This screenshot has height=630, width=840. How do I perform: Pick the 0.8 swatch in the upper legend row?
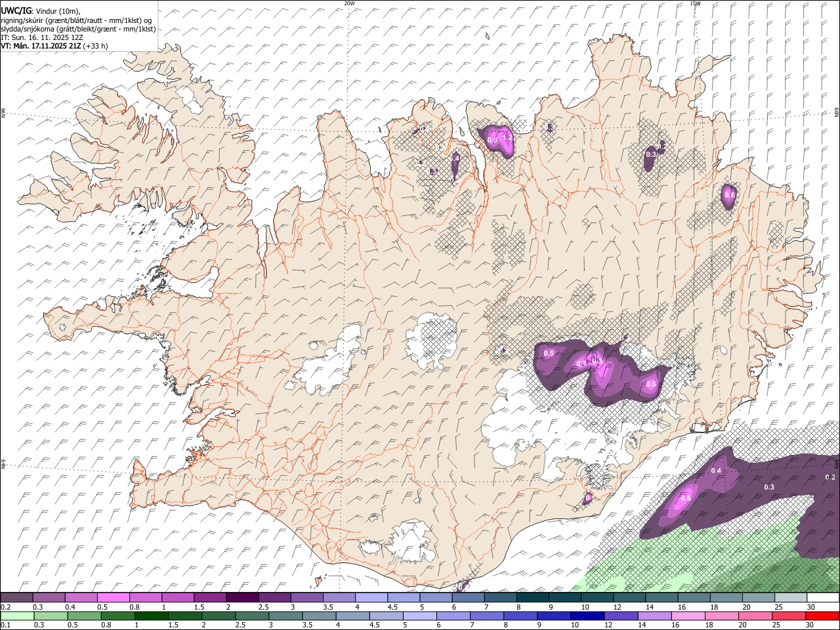[x=145, y=598]
